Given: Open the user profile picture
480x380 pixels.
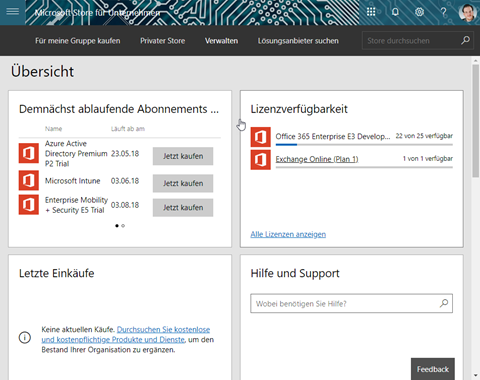Looking at the screenshot, I should (x=467, y=12).
